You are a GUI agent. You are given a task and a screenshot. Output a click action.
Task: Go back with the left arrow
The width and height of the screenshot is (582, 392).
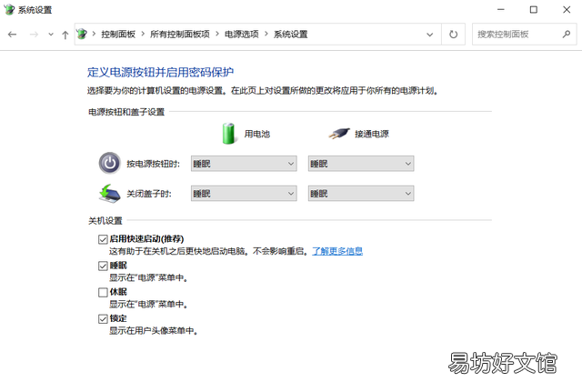(12, 35)
